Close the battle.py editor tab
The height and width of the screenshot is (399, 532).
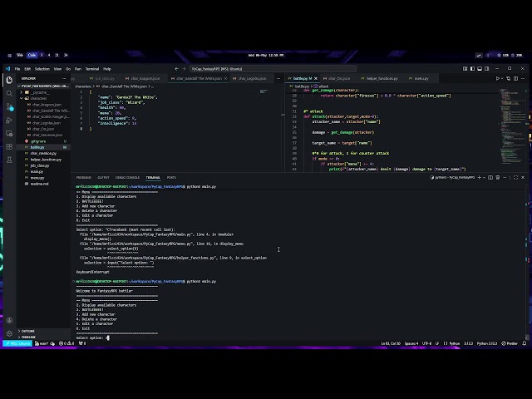tap(316, 78)
